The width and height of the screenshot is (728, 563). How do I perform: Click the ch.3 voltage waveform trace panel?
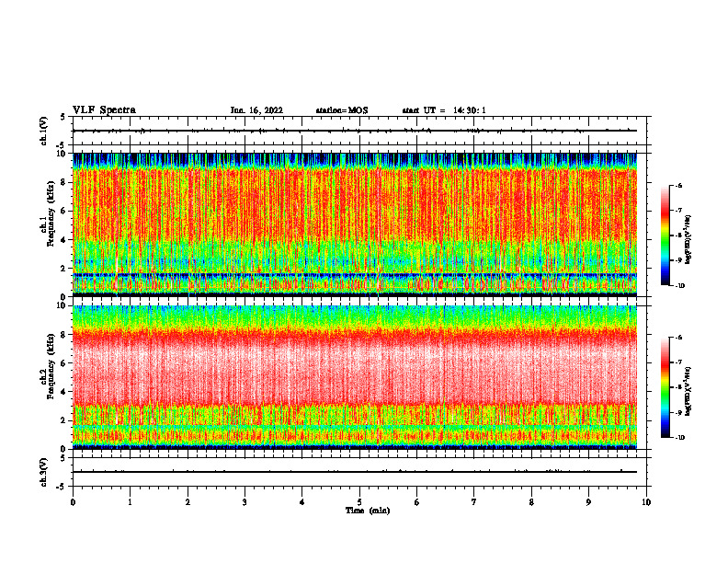[x=359, y=472]
